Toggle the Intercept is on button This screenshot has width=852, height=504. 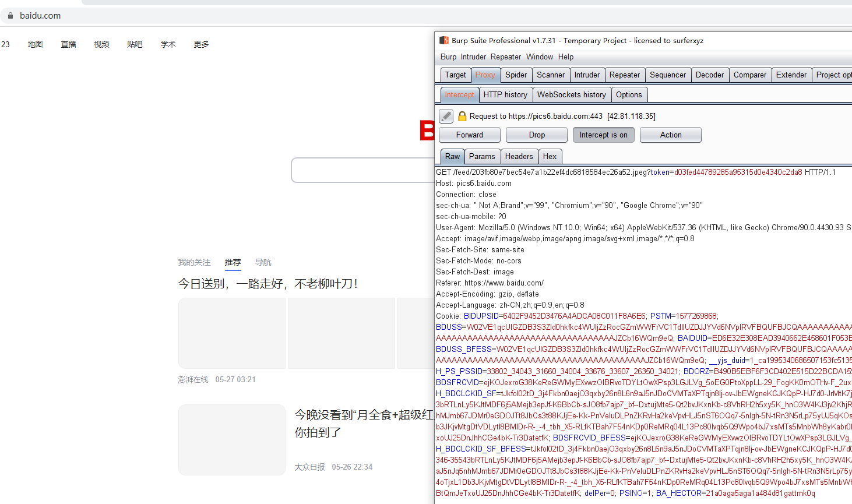pyautogui.click(x=603, y=135)
